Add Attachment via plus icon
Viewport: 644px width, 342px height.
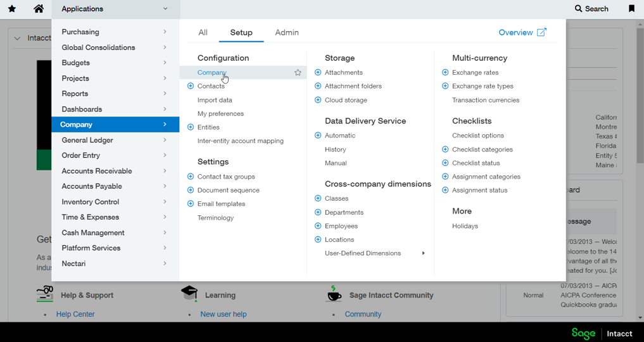click(317, 72)
